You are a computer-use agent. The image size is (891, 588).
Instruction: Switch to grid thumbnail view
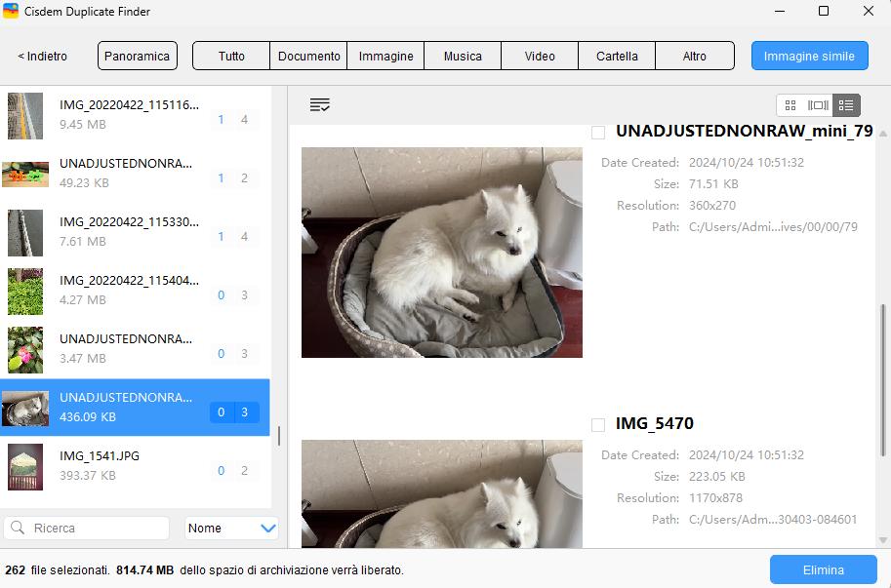click(x=790, y=105)
